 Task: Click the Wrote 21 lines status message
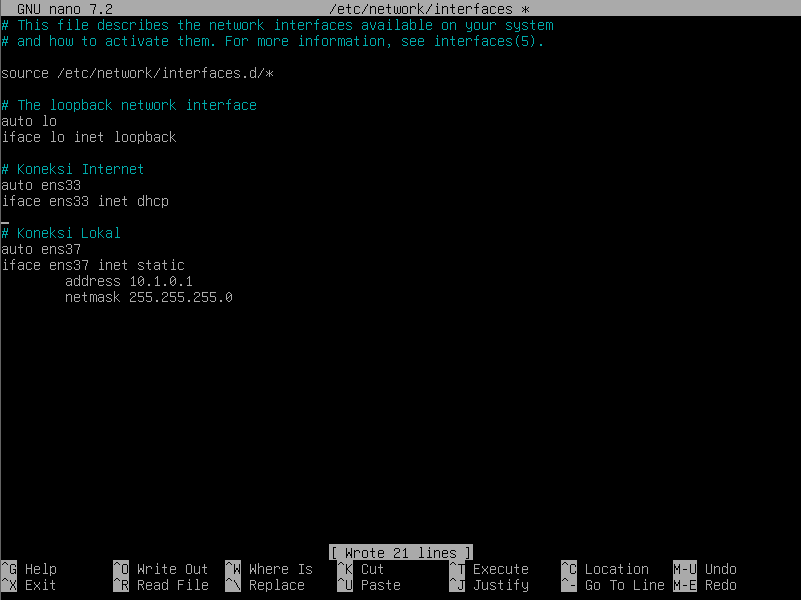[x=400, y=553]
